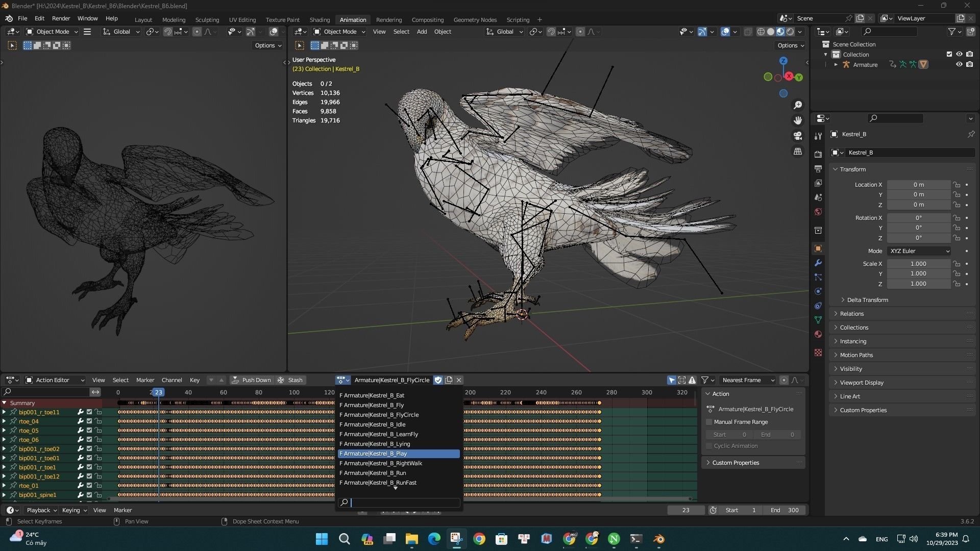Open the Object Constraints properties tab

818,306
